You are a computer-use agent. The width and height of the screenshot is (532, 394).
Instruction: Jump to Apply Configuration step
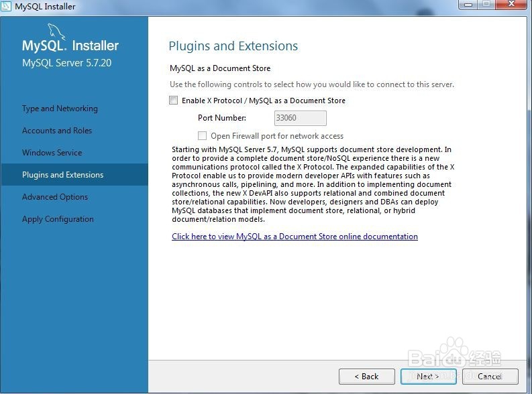pyautogui.click(x=58, y=219)
